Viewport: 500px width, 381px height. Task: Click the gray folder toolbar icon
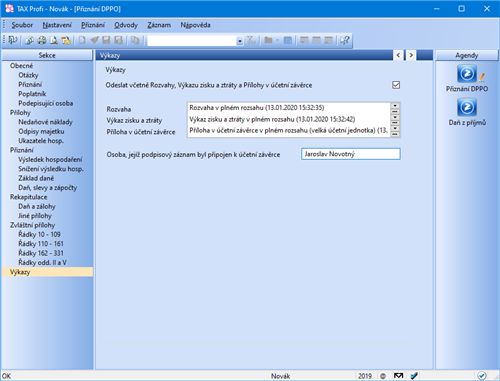click(268, 40)
